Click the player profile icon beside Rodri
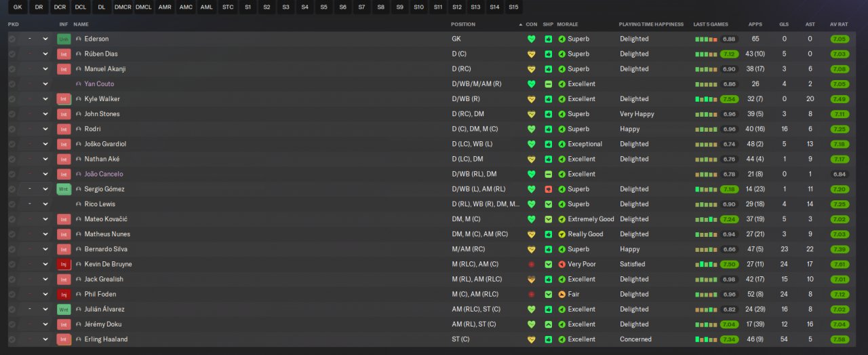The height and width of the screenshot is (355, 868). pos(79,129)
